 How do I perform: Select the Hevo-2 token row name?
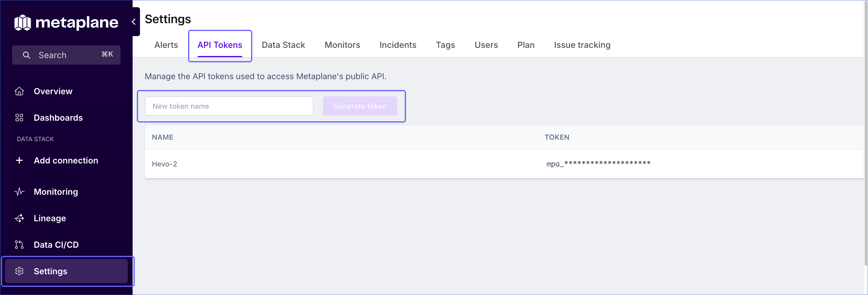[x=165, y=164]
